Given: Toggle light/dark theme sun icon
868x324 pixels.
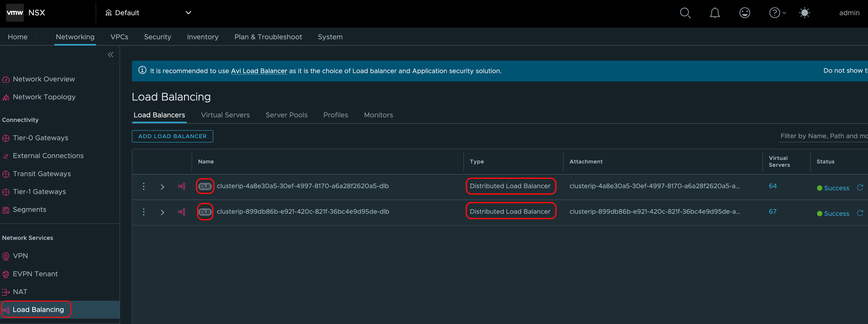Looking at the screenshot, I should [x=804, y=13].
